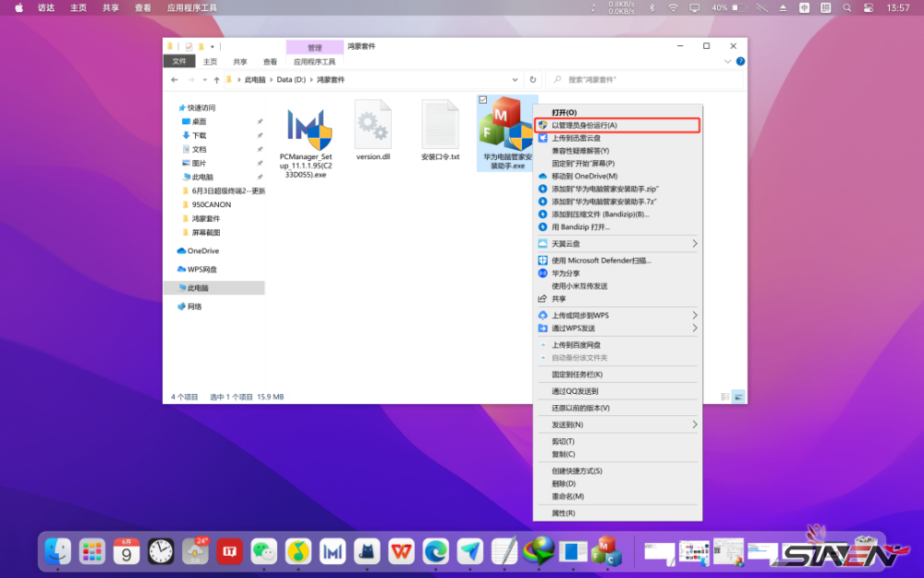924x578 pixels.
Task: Open the address bar history dropdown
Action: tap(515, 80)
